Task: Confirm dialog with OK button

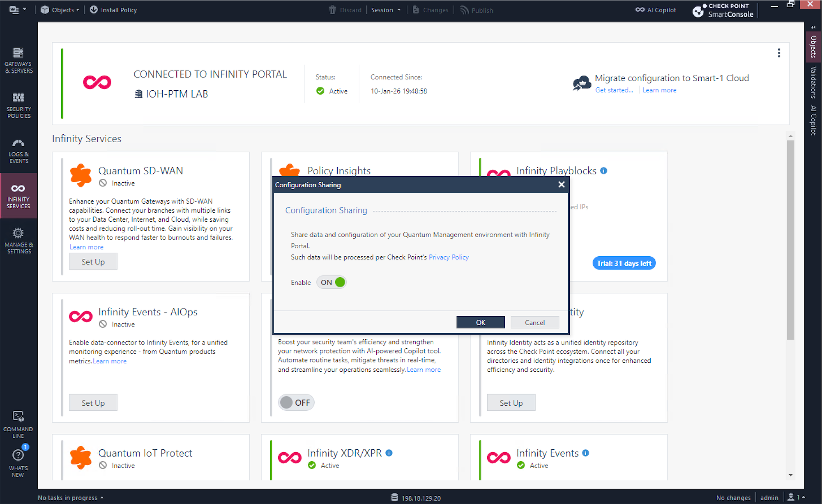Action: [x=480, y=322]
